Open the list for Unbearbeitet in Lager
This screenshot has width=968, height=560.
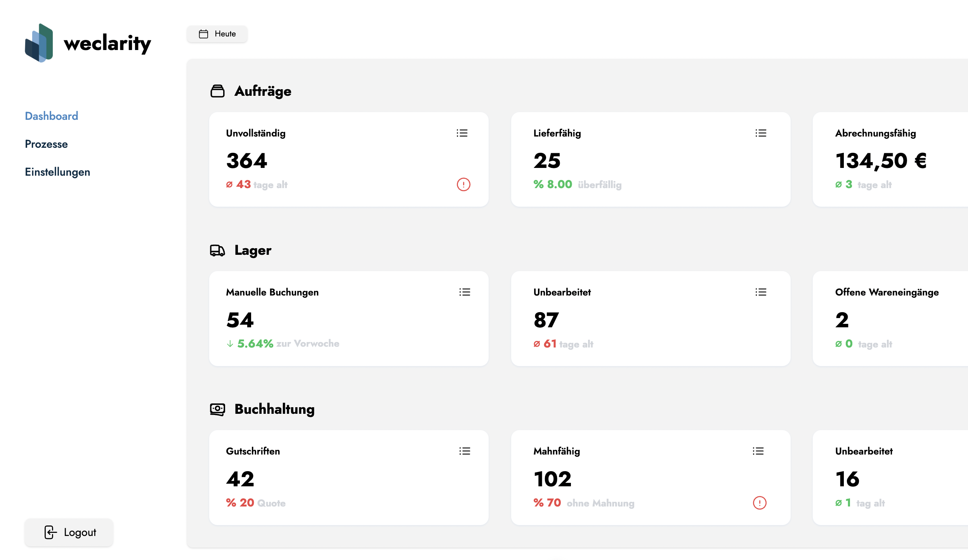tap(761, 292)
